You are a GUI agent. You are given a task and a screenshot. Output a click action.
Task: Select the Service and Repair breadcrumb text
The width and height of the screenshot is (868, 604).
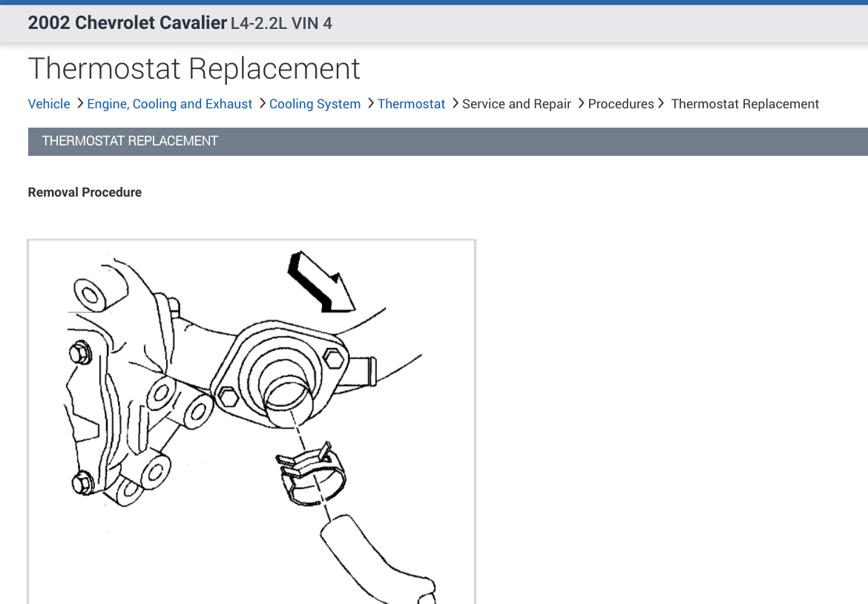pyautogui.click(x=516, y=104)
